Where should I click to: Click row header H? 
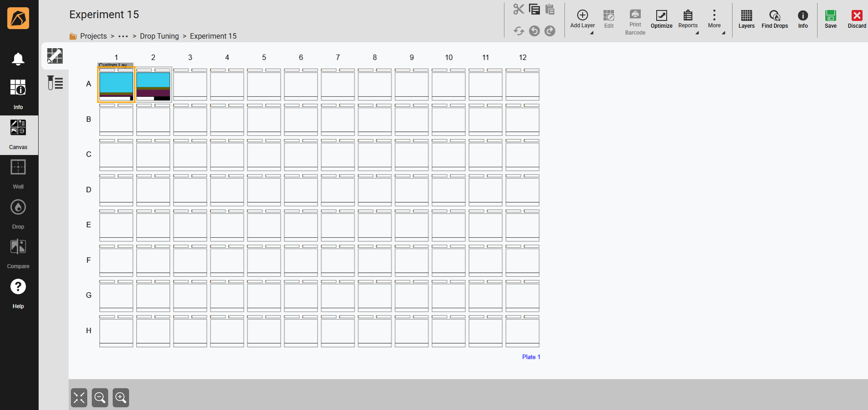click(89, 330)
